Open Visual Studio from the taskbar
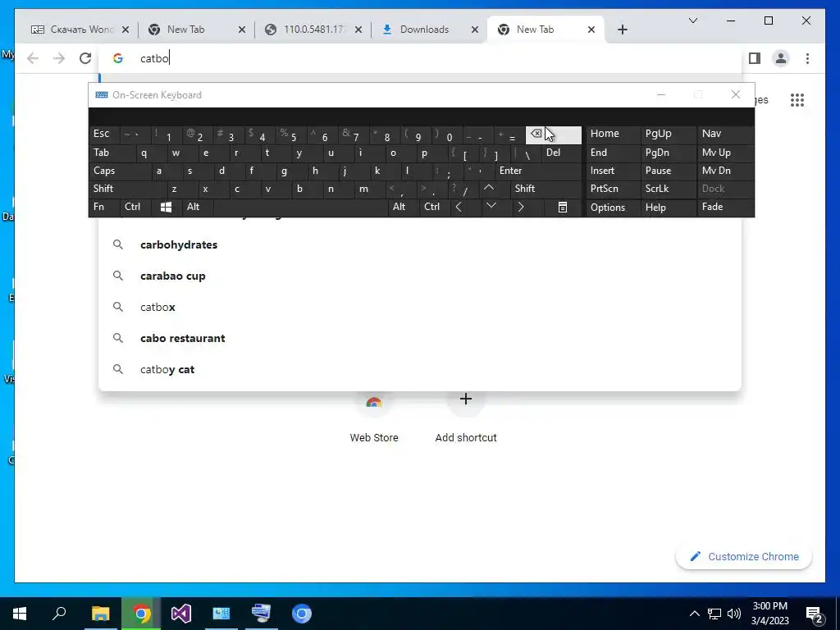The image size is (840, 630). point(181,614)
